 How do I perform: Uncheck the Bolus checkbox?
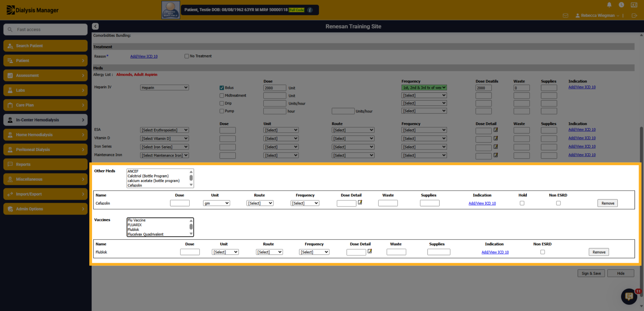click(222, 88)
